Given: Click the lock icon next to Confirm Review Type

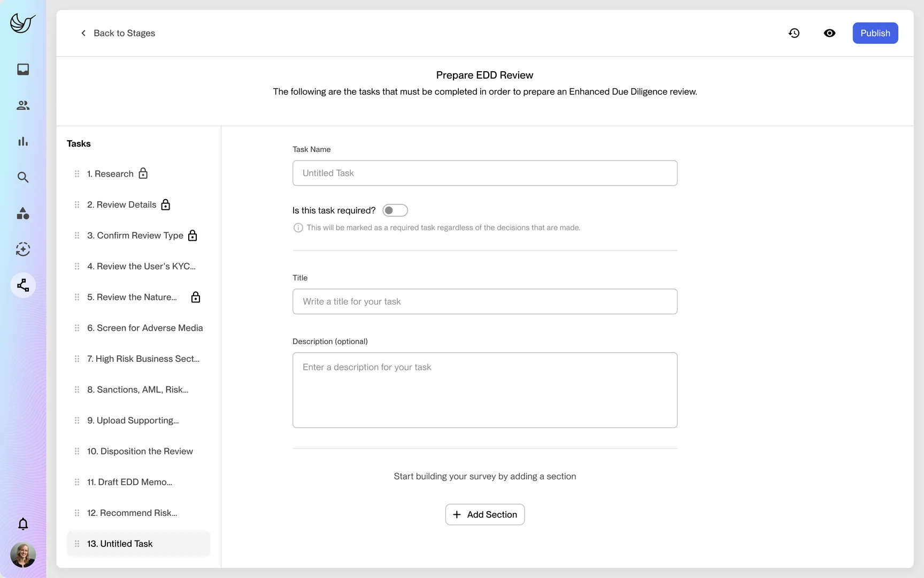Looking at the screenshot, I should pos(192,235).
